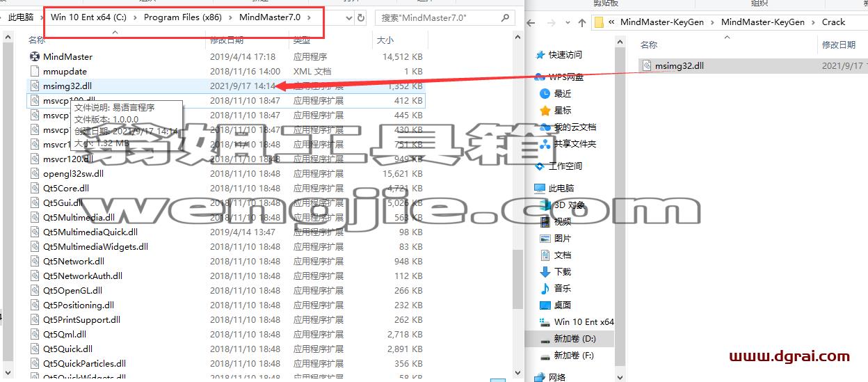This screenshot has width=868, height=382.
Task: Expand chevron after Program Files (x86)
Action: pos(230,17)
